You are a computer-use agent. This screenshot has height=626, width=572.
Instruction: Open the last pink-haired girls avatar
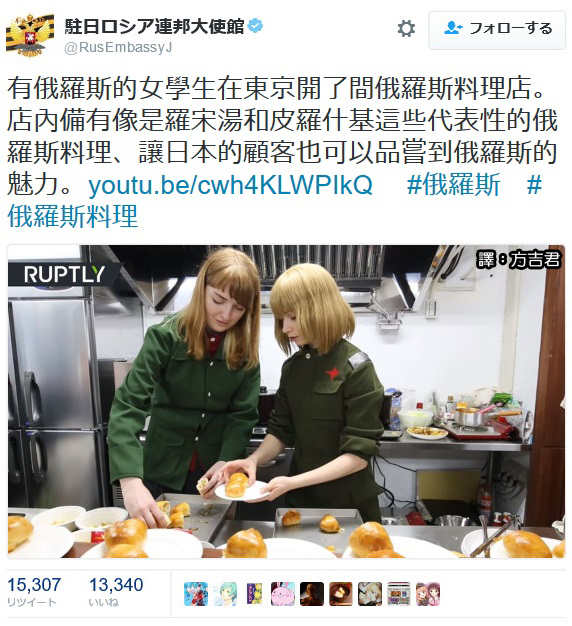tap(428, 594)
